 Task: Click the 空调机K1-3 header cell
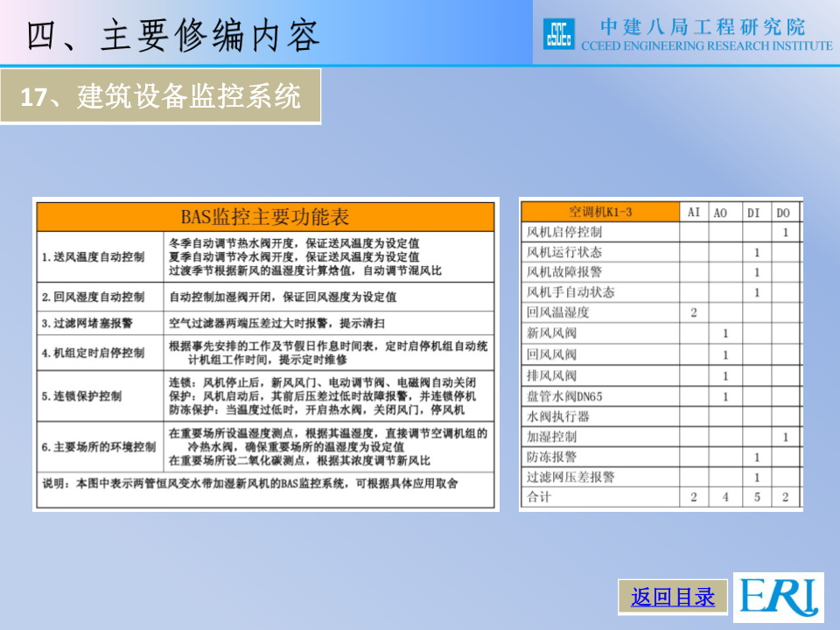point(600,212)
